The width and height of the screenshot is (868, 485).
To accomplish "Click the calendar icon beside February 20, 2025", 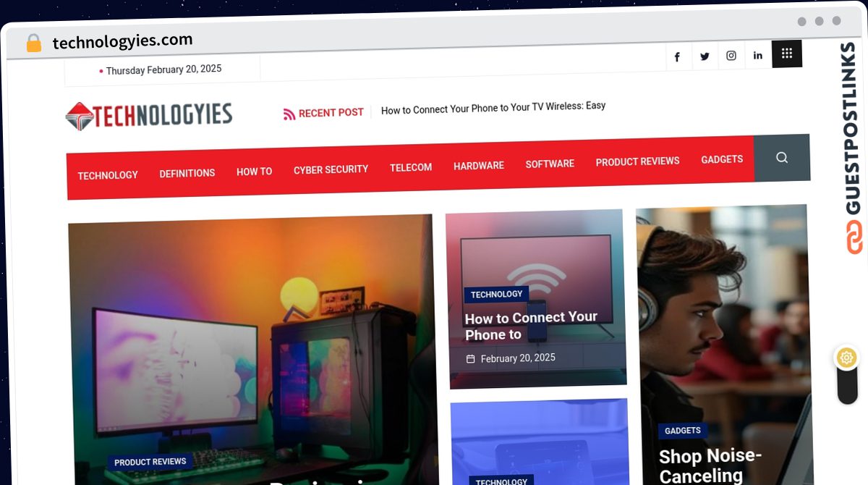I will tap(470, 359).
